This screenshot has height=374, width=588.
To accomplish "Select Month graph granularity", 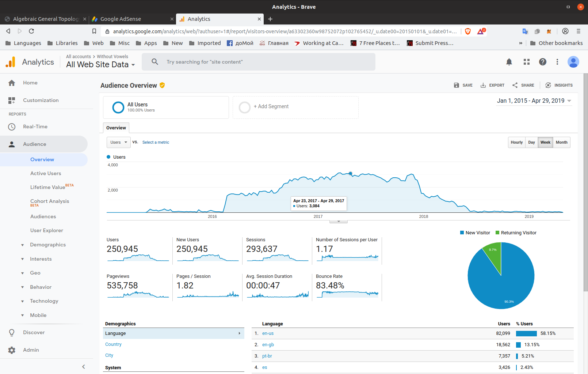I will tap(562, 142).
